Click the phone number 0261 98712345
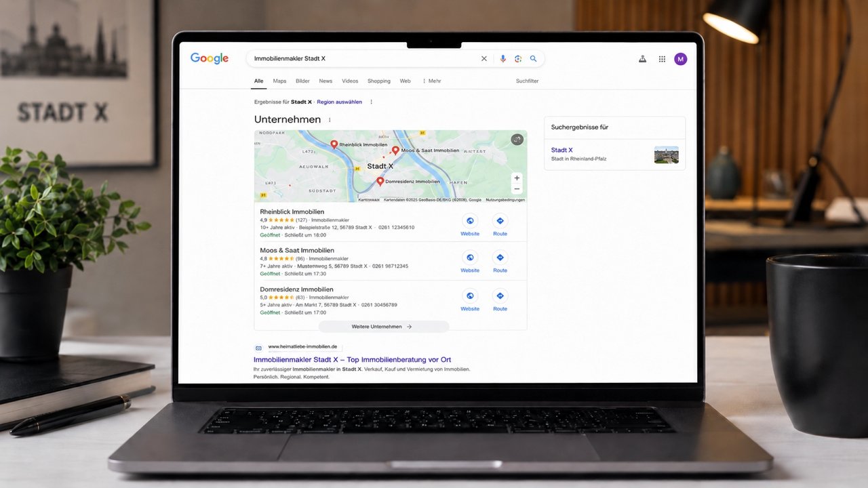The width and height of the screenshot is (868, 488). pyautogui.click(x=390, y=266)
